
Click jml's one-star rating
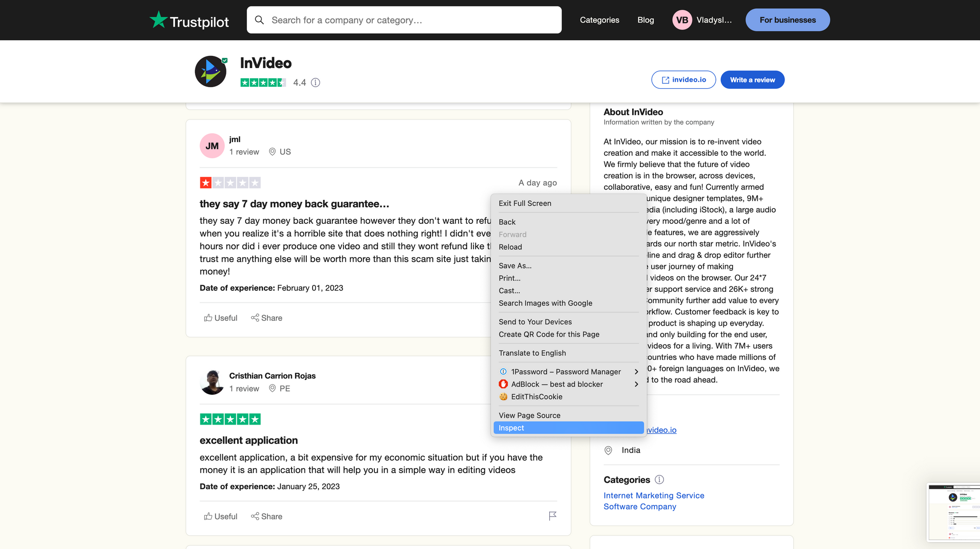tap(230, 183)
